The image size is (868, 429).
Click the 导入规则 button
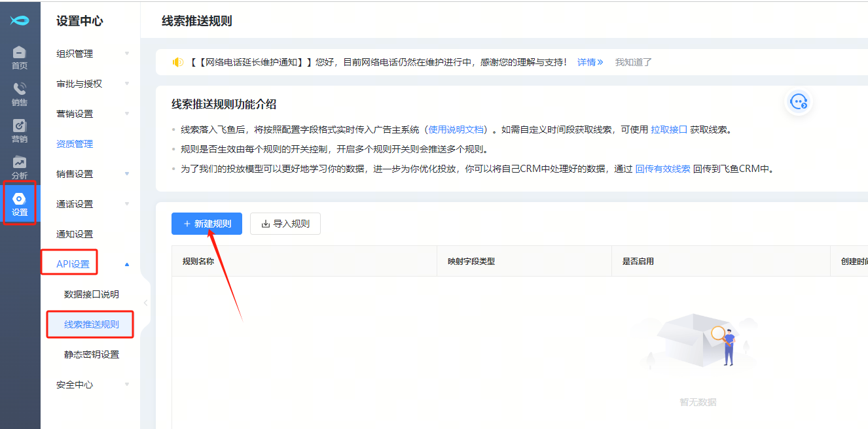point(285,224)
